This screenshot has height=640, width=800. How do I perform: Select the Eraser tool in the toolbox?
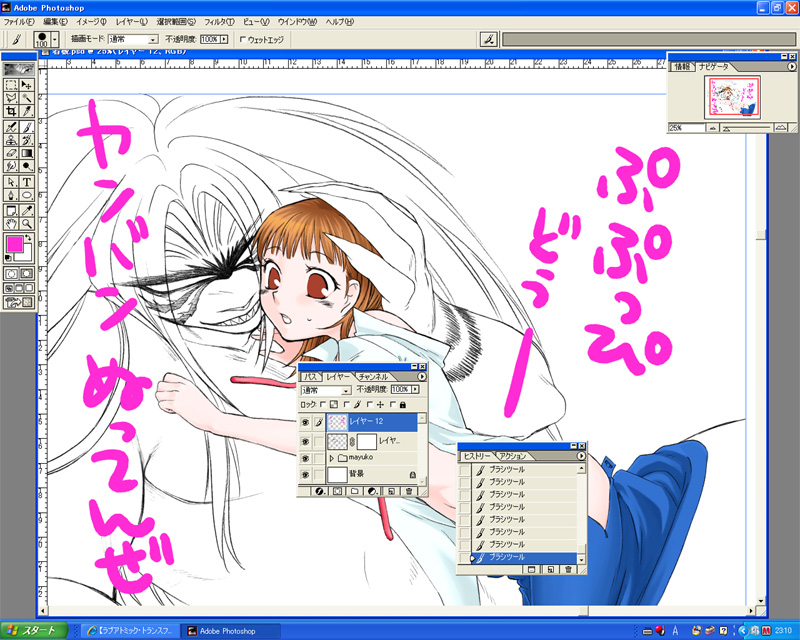point(11,153)
